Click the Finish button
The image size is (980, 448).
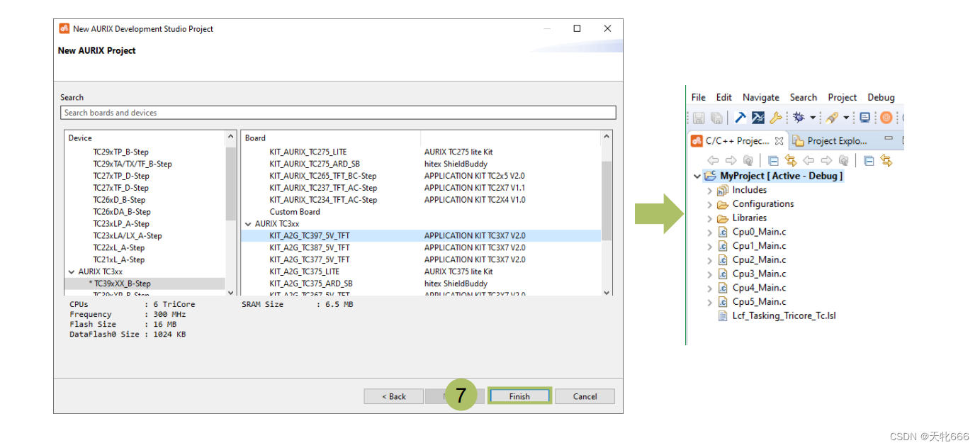pos(519,396)
